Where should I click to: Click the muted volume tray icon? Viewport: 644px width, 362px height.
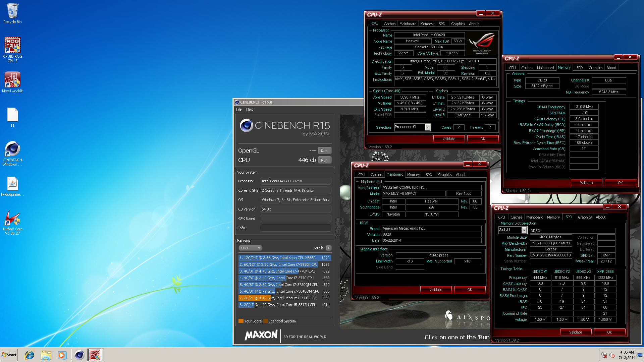[x=612, y=355]
